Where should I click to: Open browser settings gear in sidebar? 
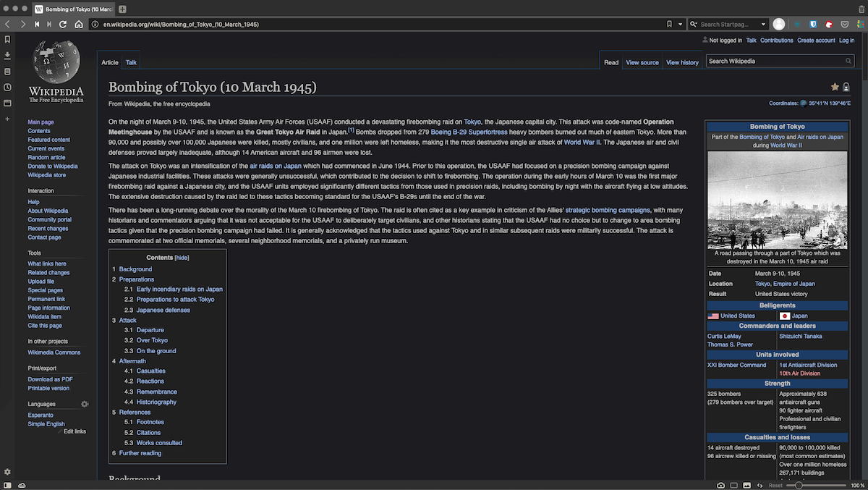pos(7,472)
